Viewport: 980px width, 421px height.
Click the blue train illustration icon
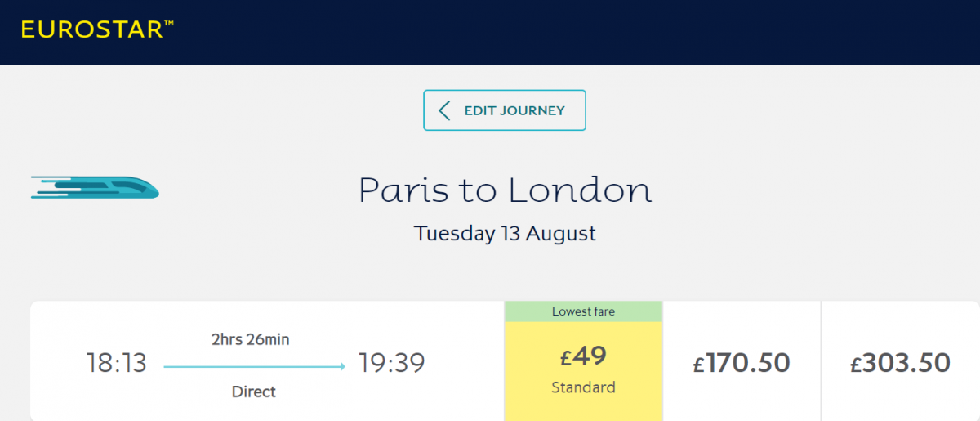(95, 187)
